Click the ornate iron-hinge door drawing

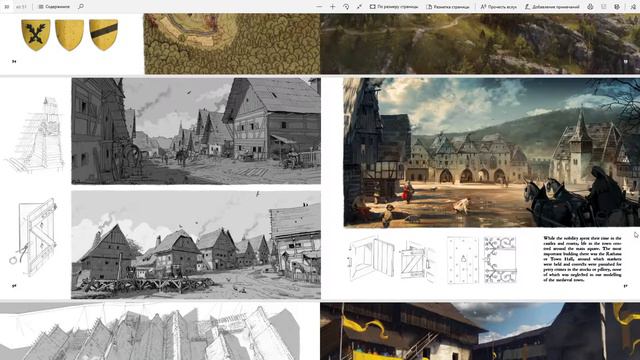(x=500, y=260)
